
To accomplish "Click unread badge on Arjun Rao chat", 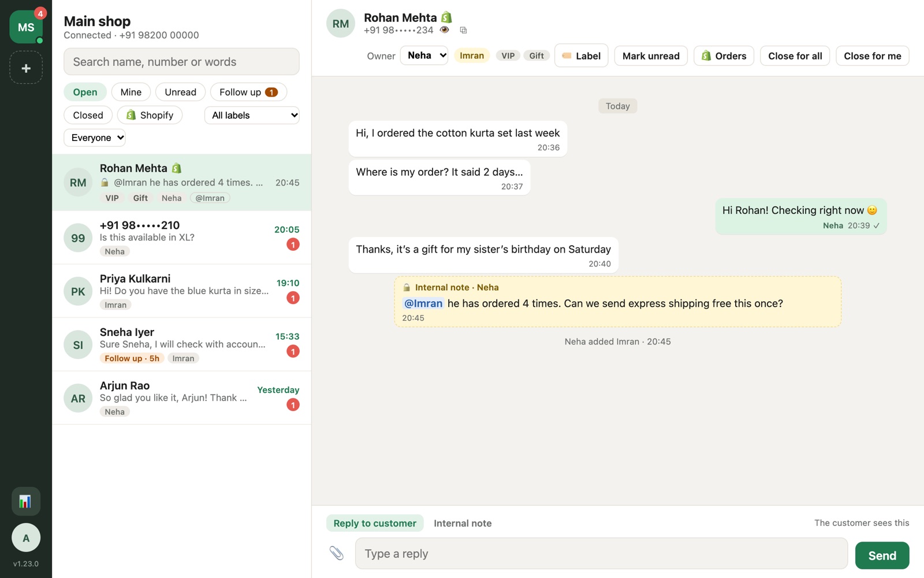I will pyautogui.click(x=293, y=405).
